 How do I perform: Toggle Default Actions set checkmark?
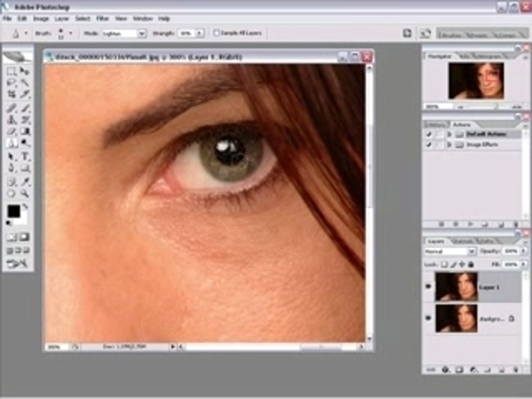click(x=429, y=134)
